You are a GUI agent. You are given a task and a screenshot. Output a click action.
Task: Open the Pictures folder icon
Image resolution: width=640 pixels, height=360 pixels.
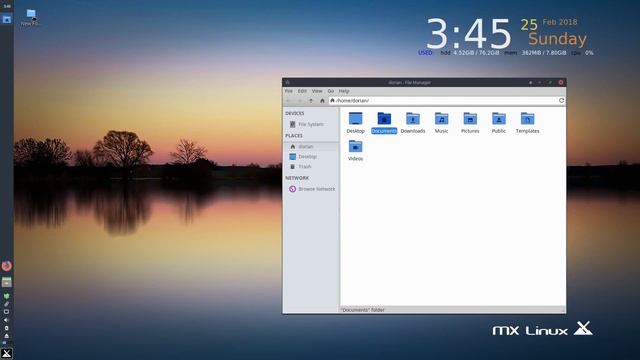pos(470,119)
